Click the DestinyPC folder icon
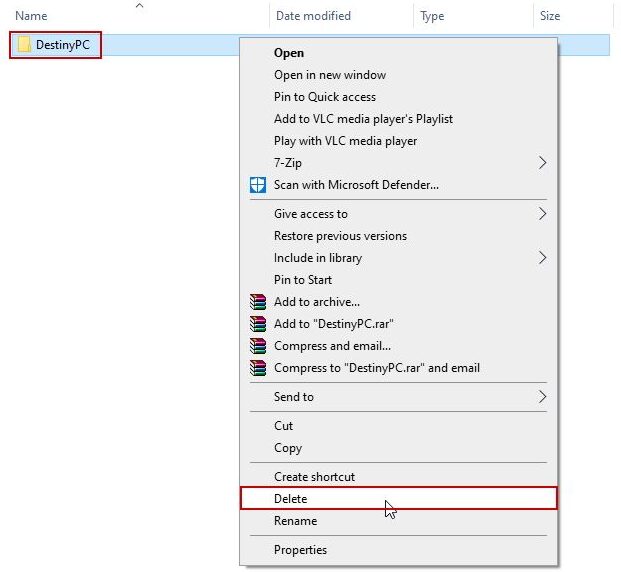 coord(24,44)
